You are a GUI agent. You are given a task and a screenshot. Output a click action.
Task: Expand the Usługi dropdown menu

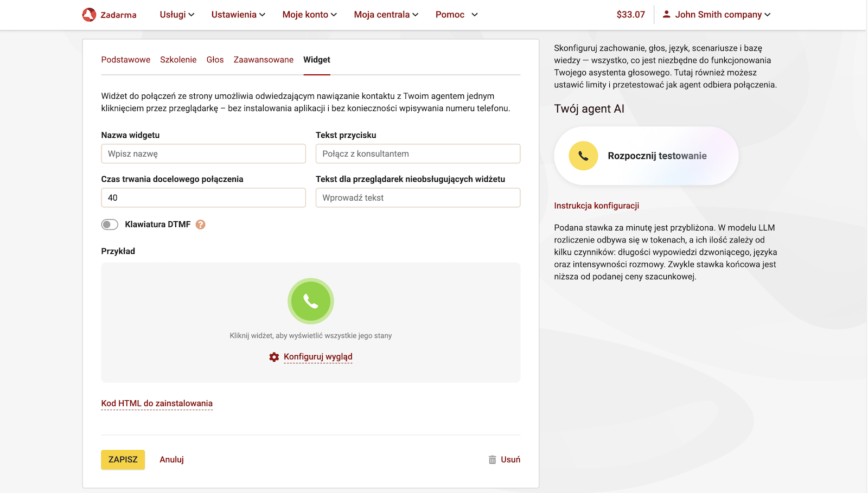point(177,15)
